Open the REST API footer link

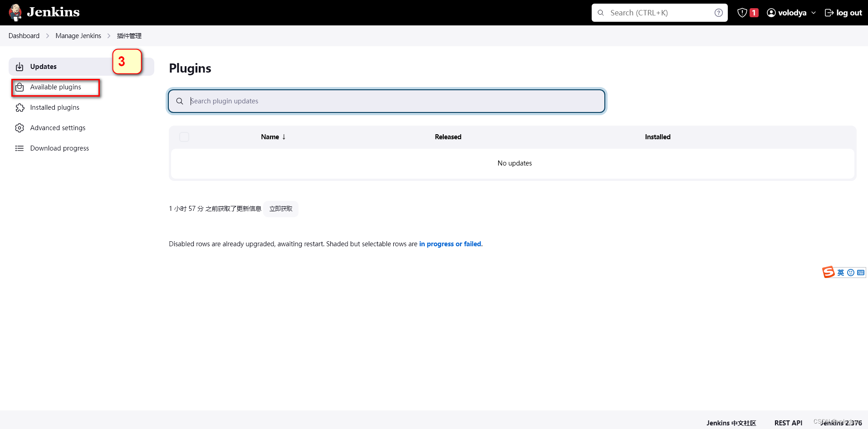[x=788, y=423]
